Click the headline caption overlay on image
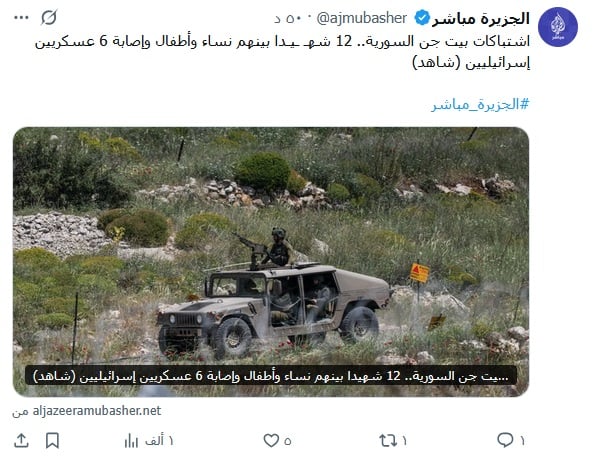Image resolution: width=593 pixels, height=459 pixels. [271, 375]
